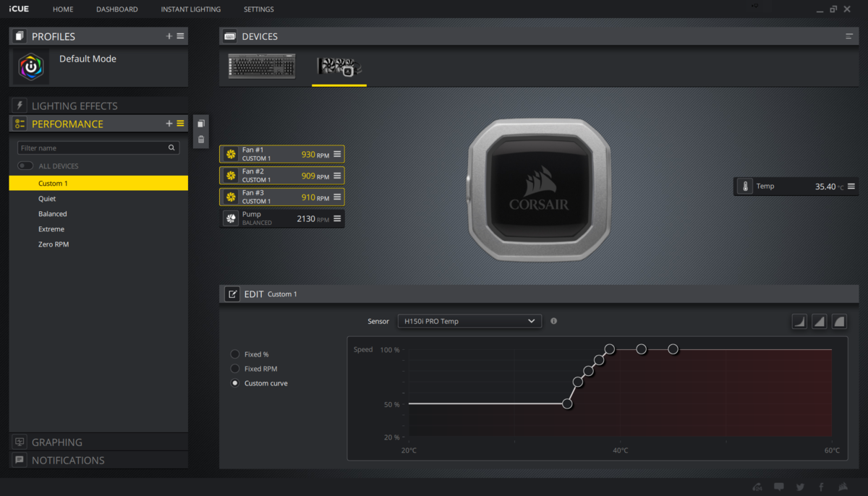Open the chat forum speech-bubble icon
This screenshot has width=868, height=496.
[779, 487]
